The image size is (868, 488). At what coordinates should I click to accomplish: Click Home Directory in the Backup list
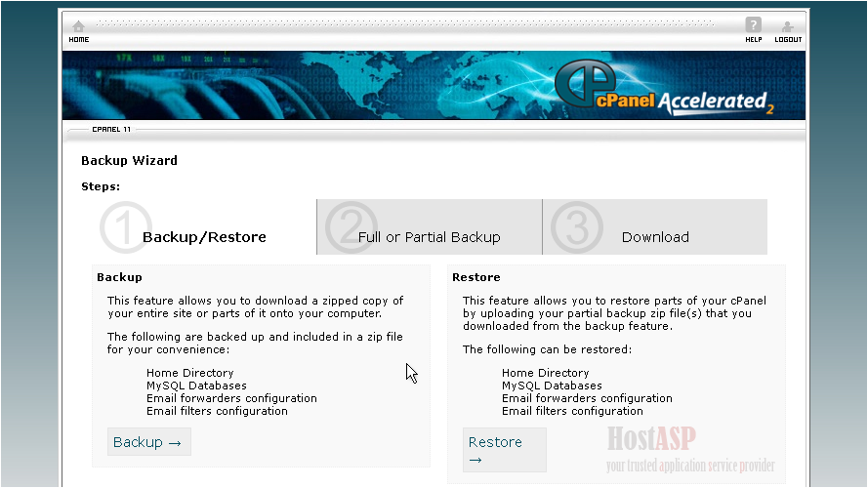click(x=189, y=373)
